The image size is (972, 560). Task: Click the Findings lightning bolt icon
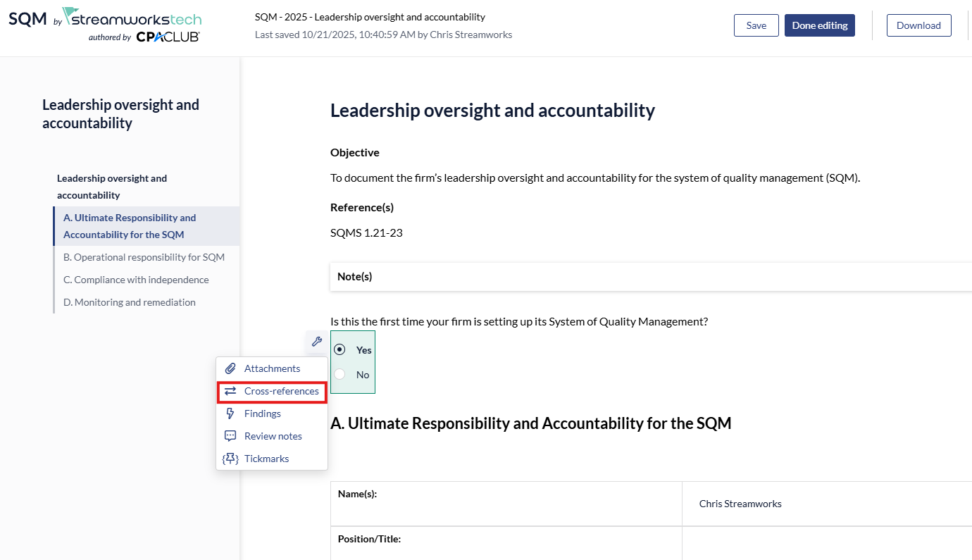coord(230,413)
